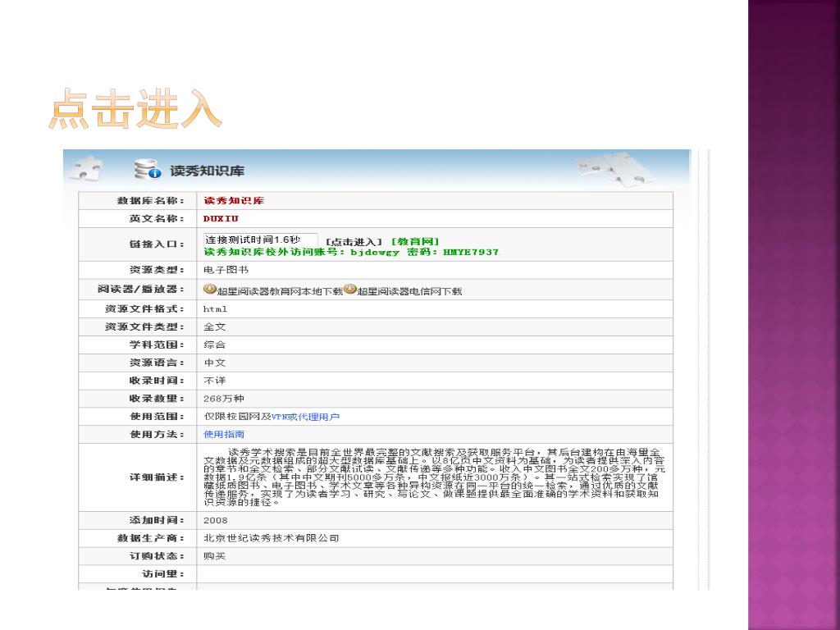Open the VPN或代理理用户 link
840x630 pixels.
point(305,417)
